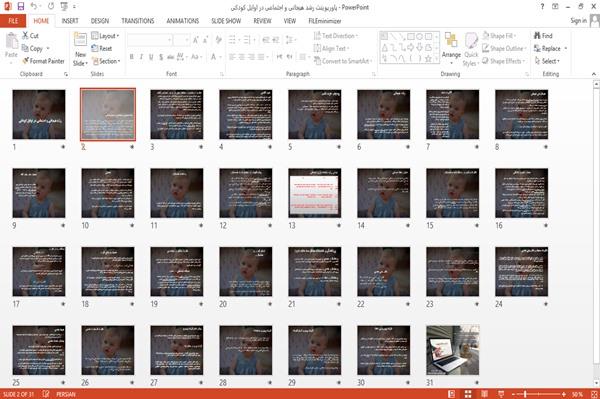Click the Clipboard dialog launcher
This screenshot has height=399, width=600.
tap(66, 74)
